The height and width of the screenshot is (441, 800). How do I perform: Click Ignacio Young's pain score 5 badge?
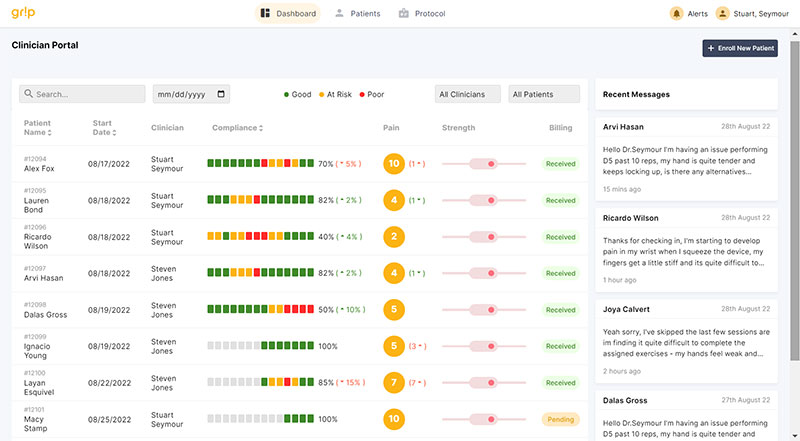pos(394,346)
